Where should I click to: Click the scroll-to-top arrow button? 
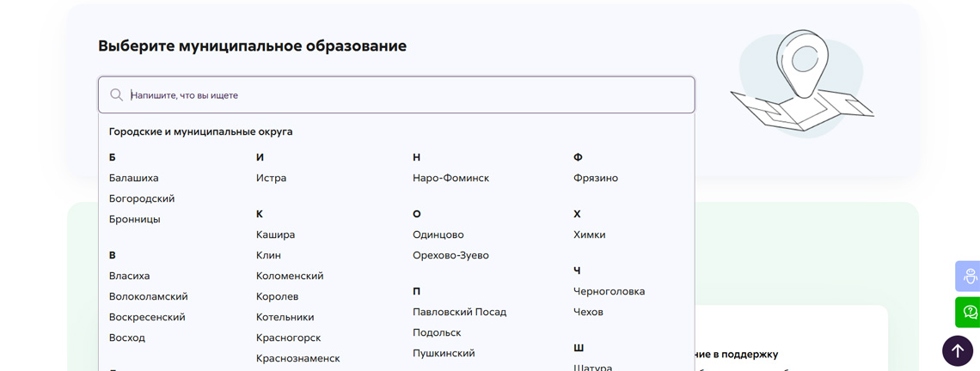(958, 350)
